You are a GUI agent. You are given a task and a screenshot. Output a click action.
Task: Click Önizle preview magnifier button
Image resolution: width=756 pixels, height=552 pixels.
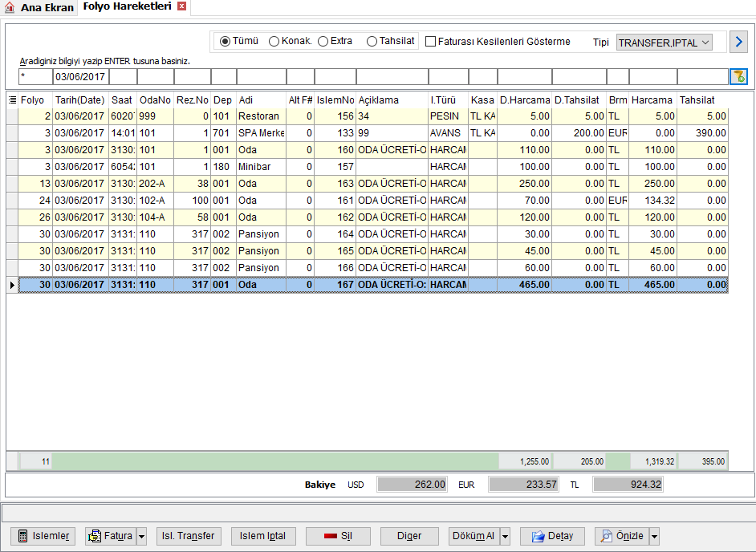click(622, 536)
